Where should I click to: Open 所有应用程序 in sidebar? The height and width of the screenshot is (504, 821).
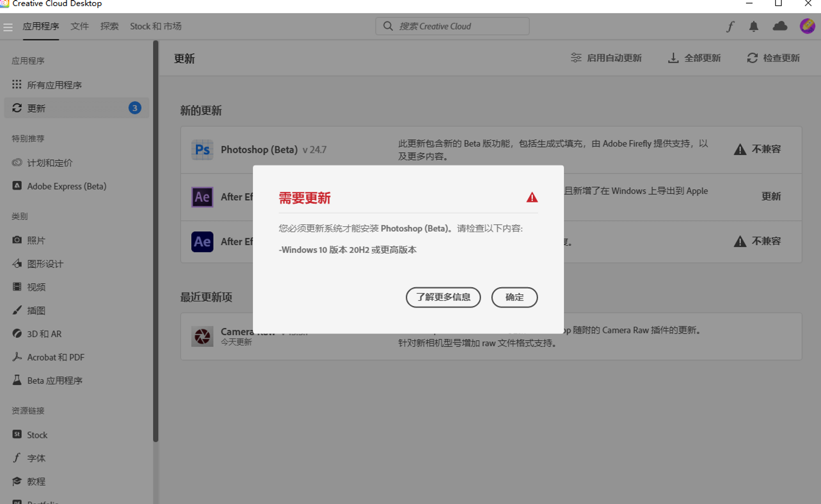pyautogui.click(x=54, y=85)
